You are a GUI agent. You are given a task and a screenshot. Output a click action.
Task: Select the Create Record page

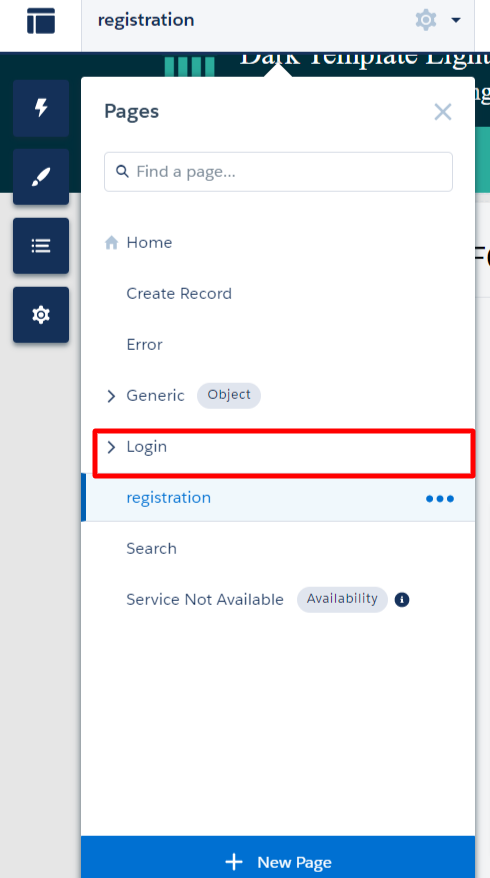[x=179, y=293]
